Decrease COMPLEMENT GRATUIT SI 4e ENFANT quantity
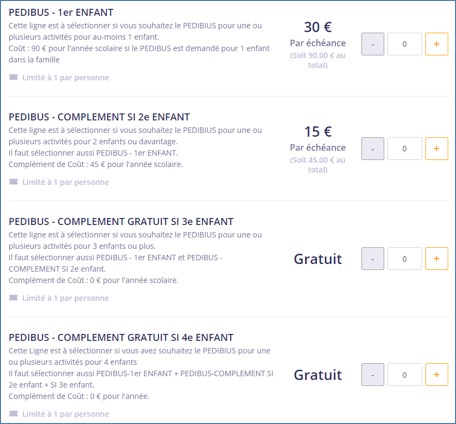The image size is (456, 424). pyautogui.click(x=373, y=375)
